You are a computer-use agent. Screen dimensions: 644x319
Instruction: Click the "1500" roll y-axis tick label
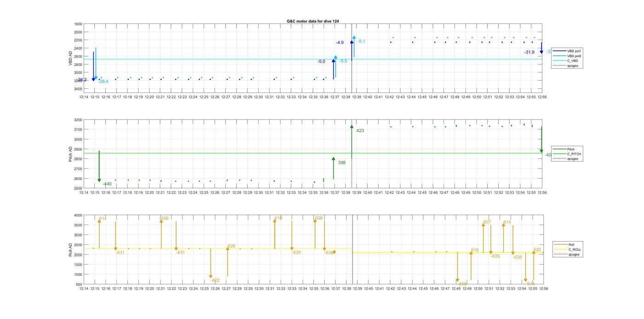78,265
